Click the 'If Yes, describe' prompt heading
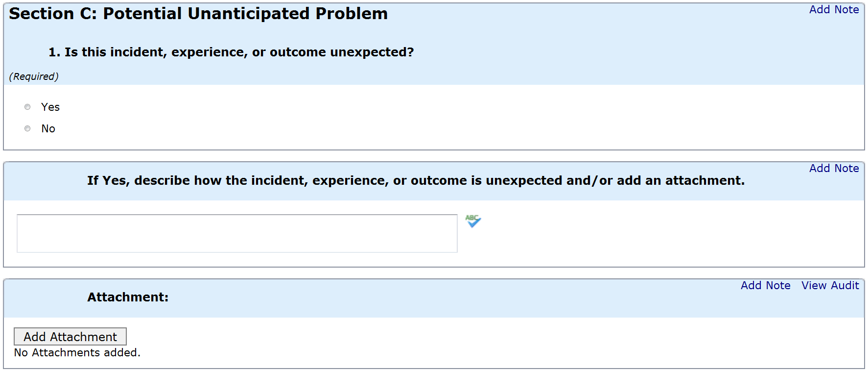Viewport: 868px width, 371px height. pyautogui.click(x=416, y=181)
